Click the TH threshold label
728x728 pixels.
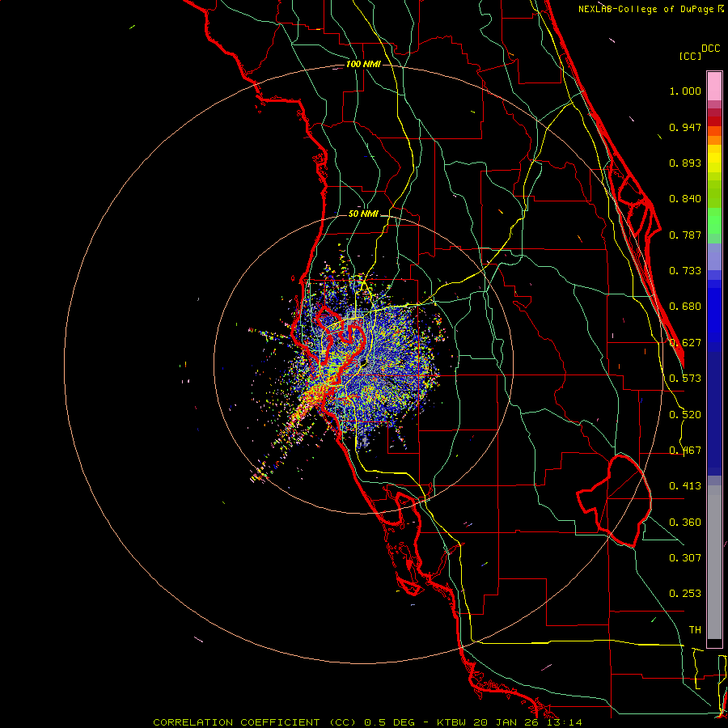695,630
